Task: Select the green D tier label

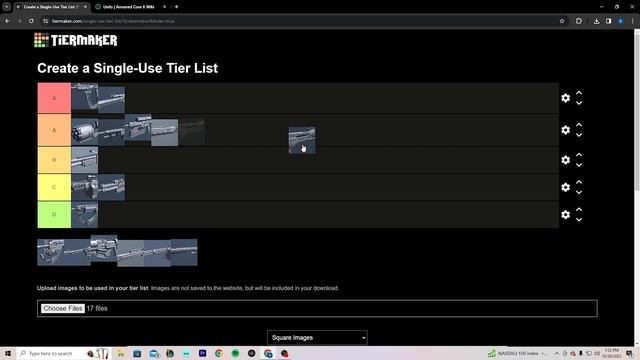Action: (x=54, y=214)
